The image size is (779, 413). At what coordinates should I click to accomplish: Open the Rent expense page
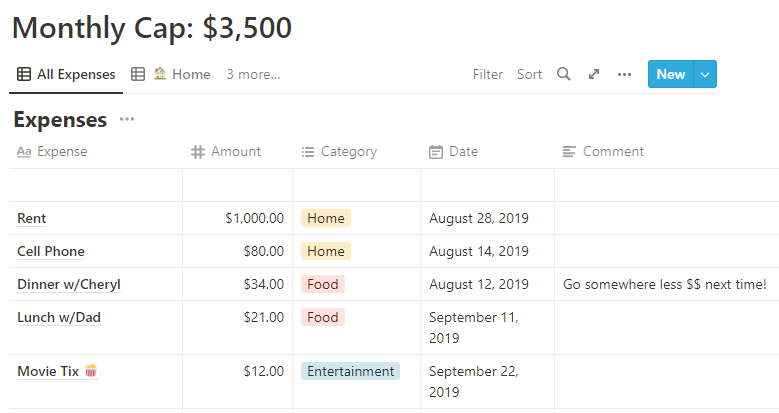(x=32, y=218)
